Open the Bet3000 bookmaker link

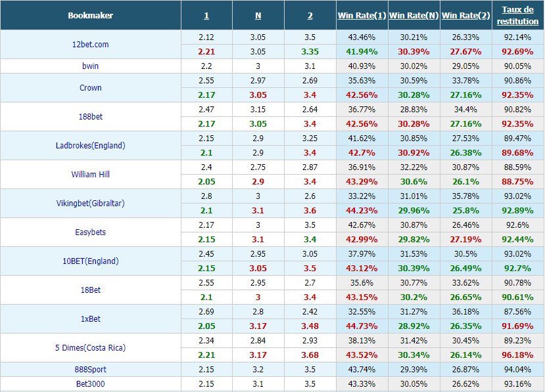coord(90,384)
